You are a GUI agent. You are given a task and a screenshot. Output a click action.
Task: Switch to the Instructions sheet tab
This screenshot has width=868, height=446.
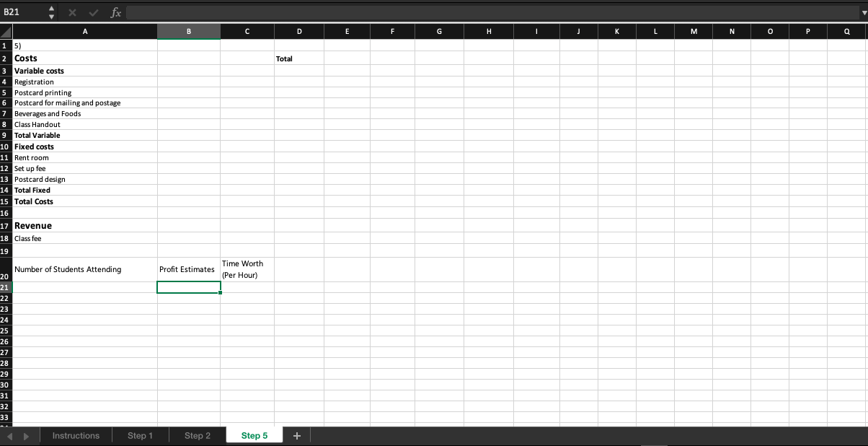click(75, 435)
